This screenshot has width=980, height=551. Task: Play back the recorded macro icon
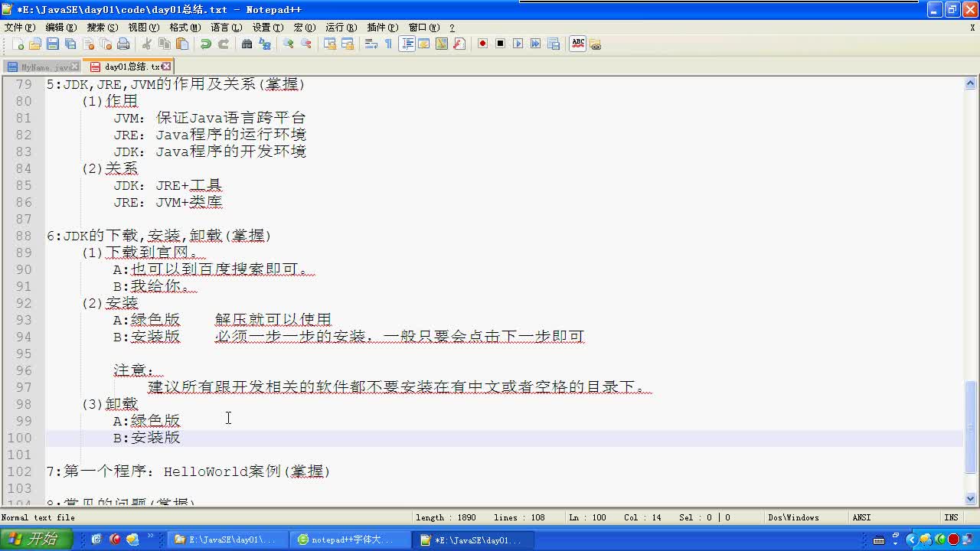click(x=518, y=44)
